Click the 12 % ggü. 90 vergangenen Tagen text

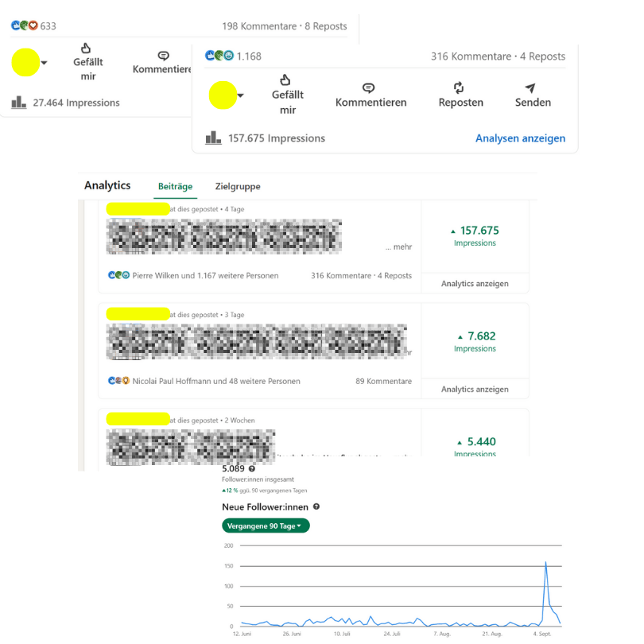(265, 491)
